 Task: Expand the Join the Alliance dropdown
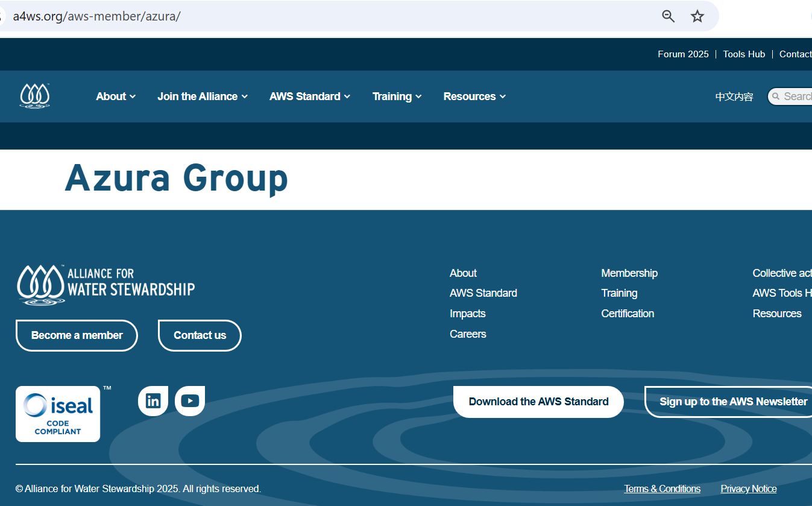click(x=203, y=96)
